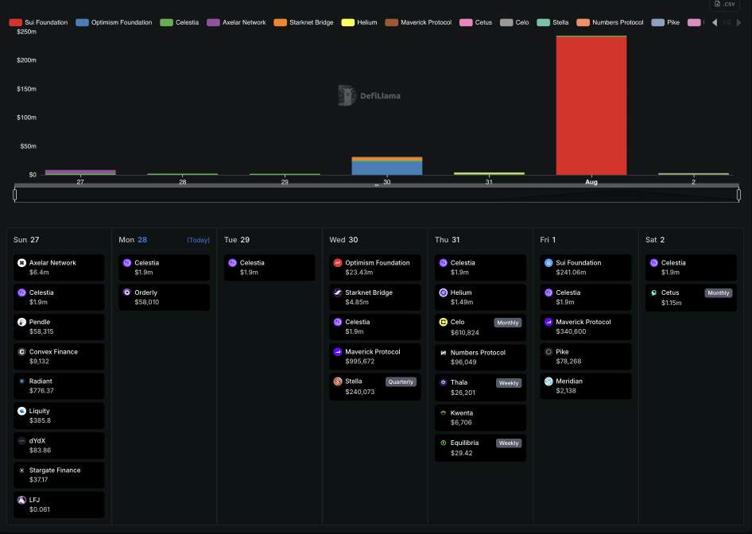
Task: Open the Maverick Protocol entry on Wednesday
Action: coord(372,356)
